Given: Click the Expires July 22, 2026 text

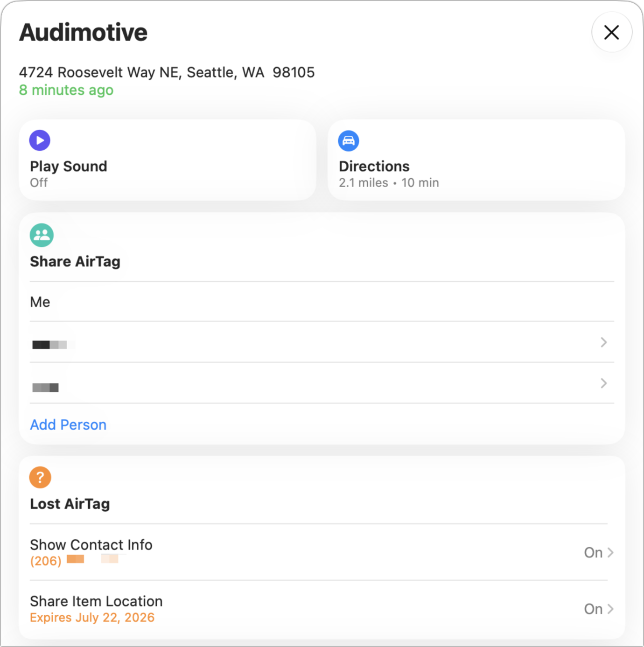Looking at the screenshot, I should [x=92, y=617].
